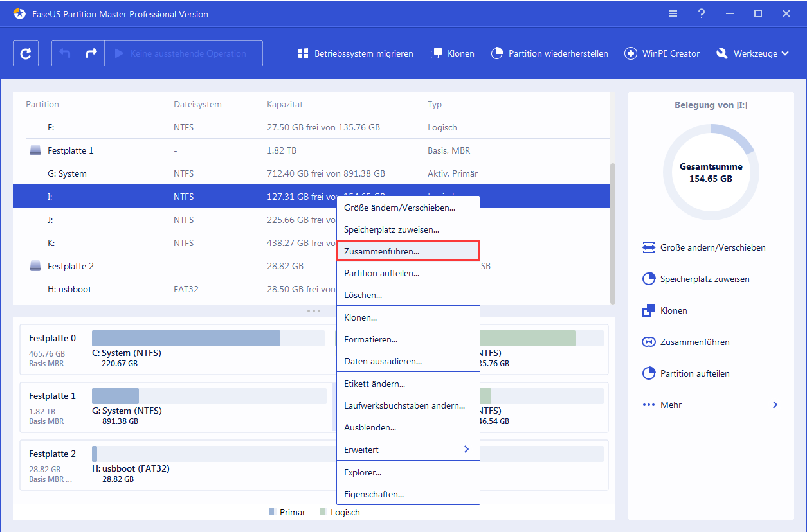Click the Klonen toolbar item
Viewport: 807px width, 532px height.
click(x=453, y=53)
